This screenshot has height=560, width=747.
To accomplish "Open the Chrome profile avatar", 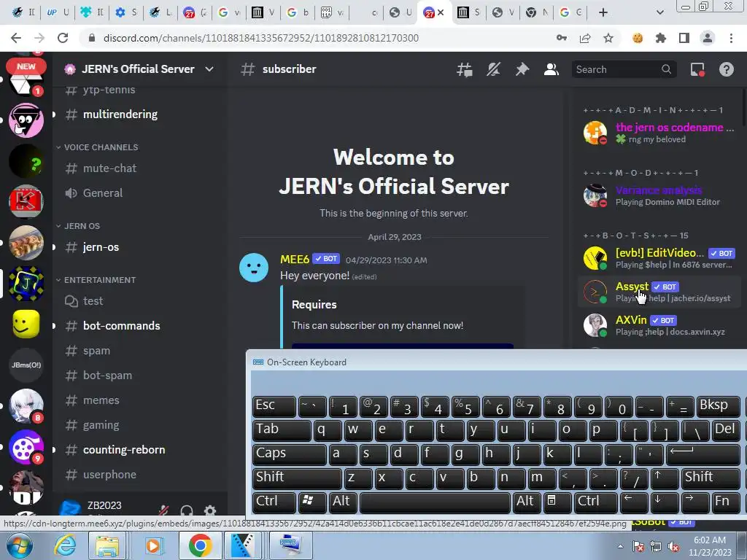I will [x=708, y=38].
